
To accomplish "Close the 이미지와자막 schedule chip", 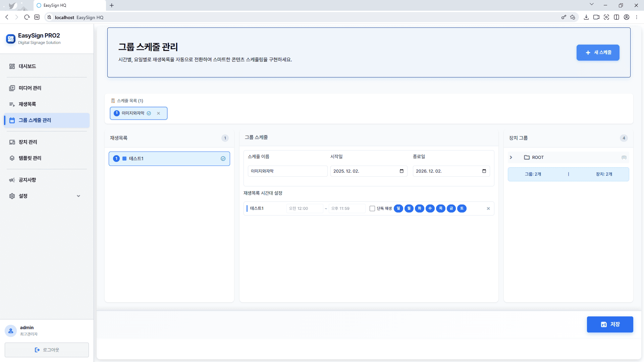I will 159,113.
